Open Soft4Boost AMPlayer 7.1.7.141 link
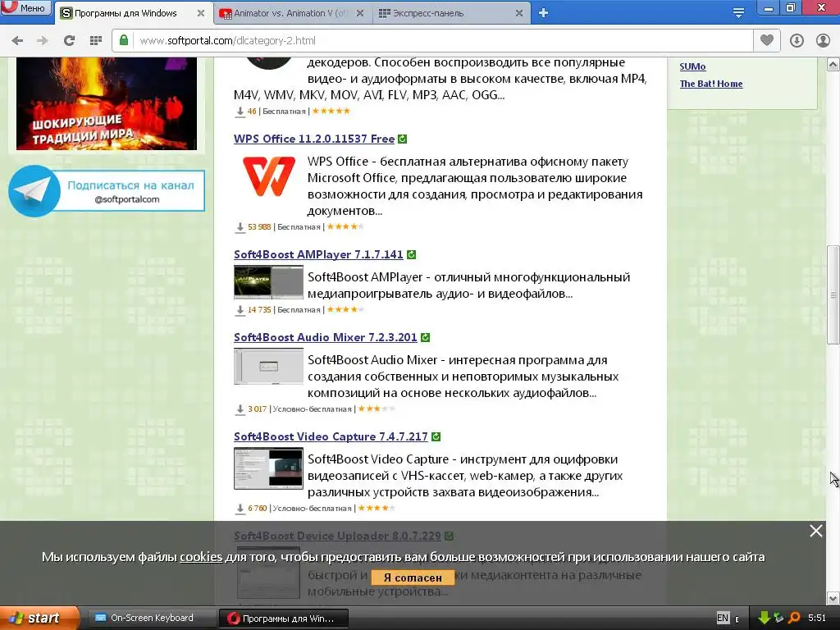 tap(318, 254)
